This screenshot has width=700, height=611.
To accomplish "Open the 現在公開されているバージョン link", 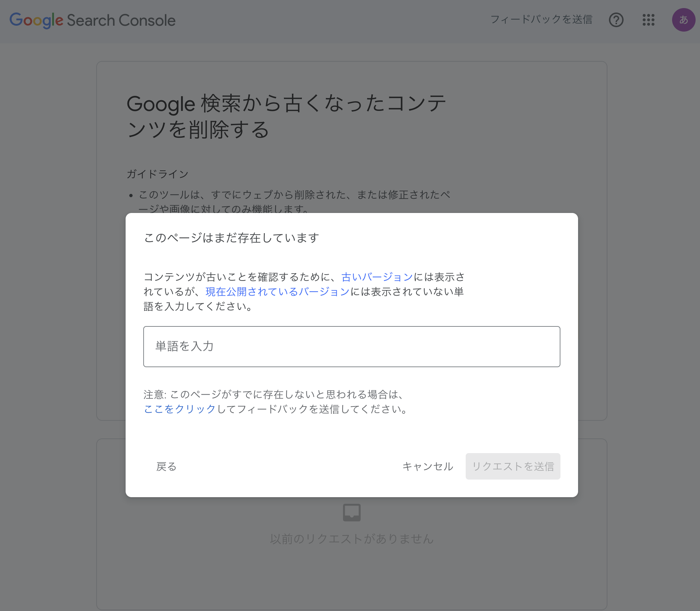I will point(277,292).
